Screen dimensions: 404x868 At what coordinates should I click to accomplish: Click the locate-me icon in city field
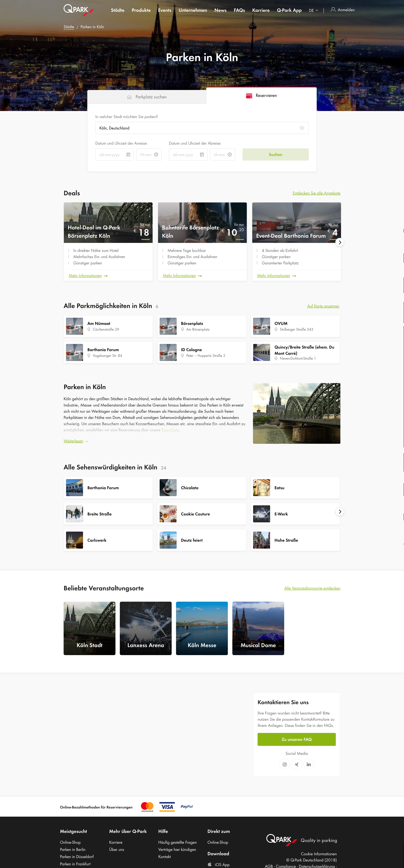pyautogui.click(x=302, y=128)
